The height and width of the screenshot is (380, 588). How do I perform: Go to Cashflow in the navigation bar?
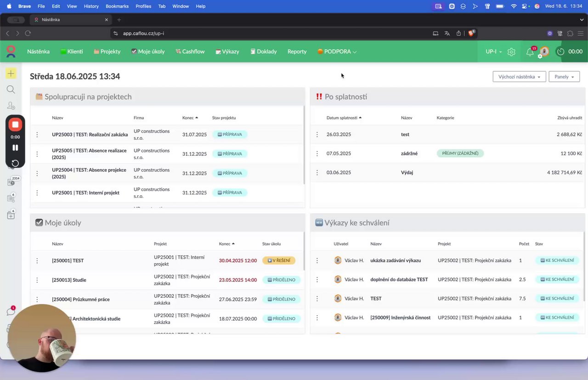(190, 51)
